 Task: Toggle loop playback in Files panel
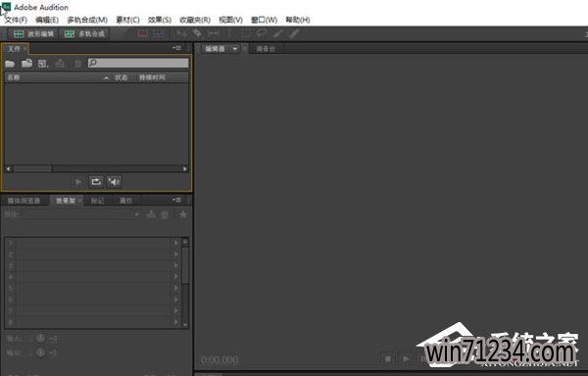tap(96, 181)
